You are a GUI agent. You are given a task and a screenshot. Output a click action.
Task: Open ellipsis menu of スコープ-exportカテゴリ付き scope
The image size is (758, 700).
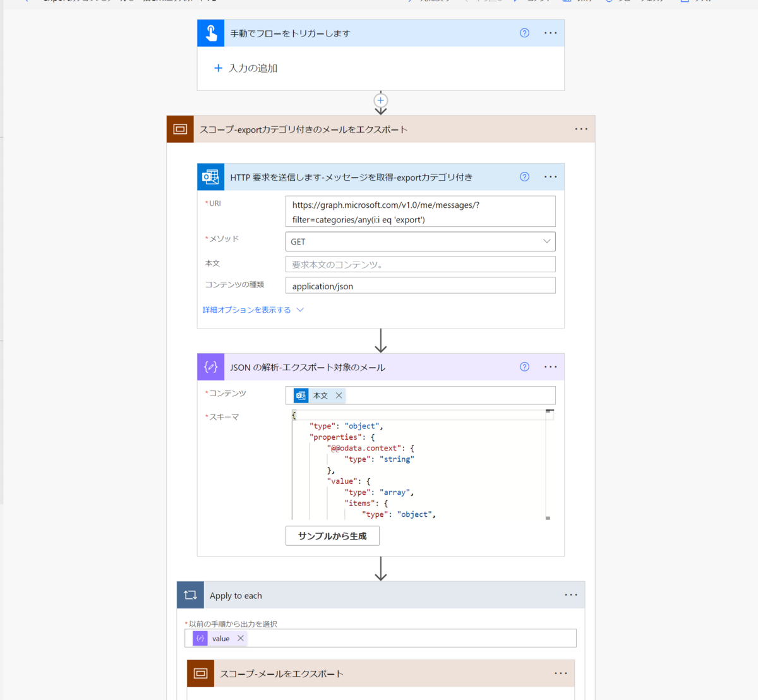tap(581, 129)
